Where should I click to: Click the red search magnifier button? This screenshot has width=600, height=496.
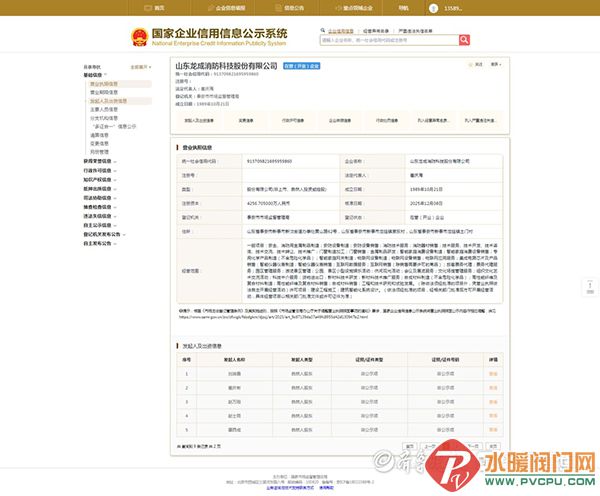click(464, 40)
